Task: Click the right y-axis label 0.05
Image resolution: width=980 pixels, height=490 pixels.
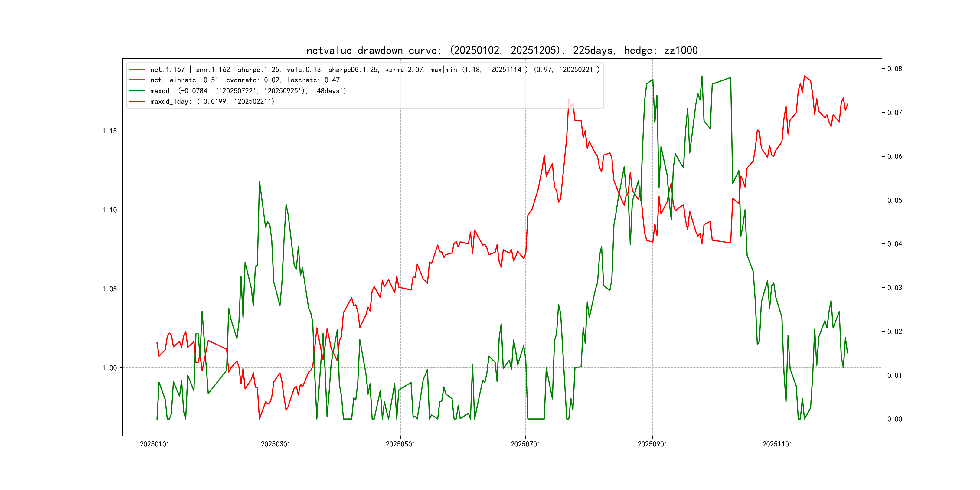Action: (894, 201)
